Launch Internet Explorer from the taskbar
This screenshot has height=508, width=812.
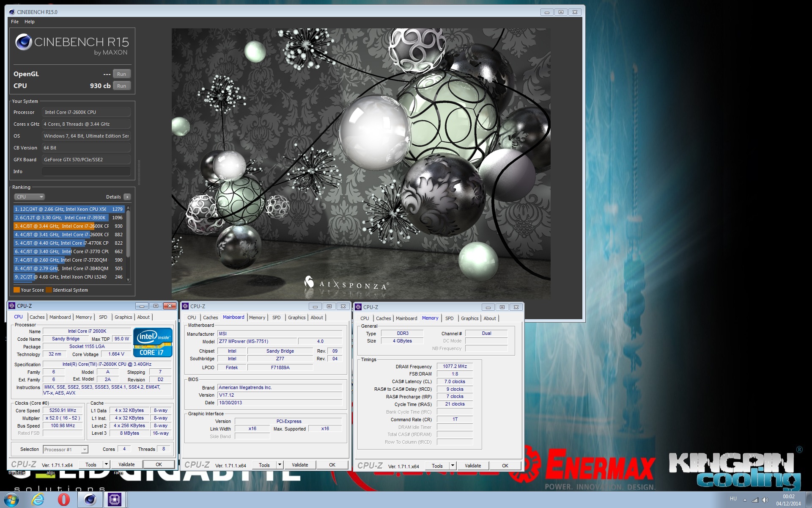[38, 500]
